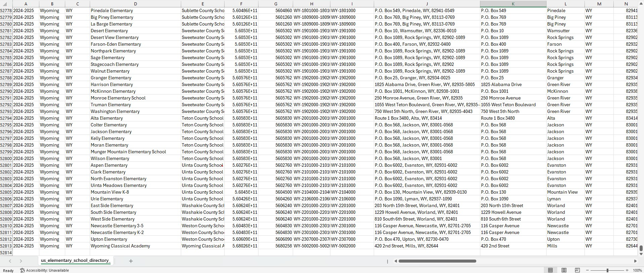
Task: Switch to Page Layout view
Action: point(564,270)
